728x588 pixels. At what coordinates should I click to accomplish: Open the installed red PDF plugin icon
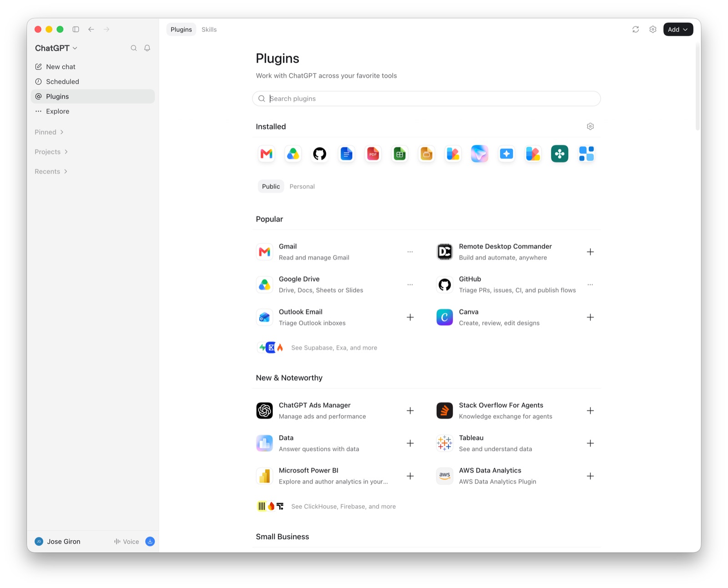[373, 154]
